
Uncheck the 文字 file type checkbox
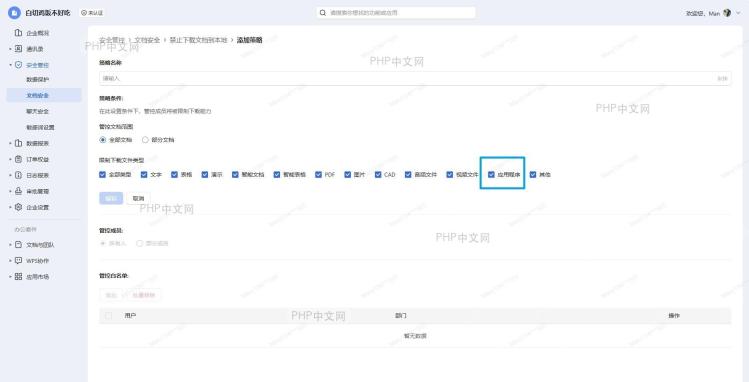point(144,175)
